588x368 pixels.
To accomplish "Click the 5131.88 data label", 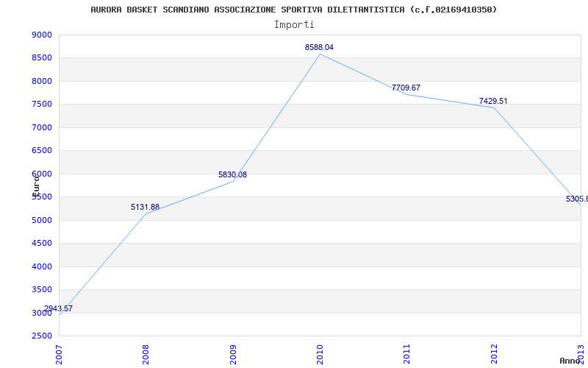I will click(145, 207).
